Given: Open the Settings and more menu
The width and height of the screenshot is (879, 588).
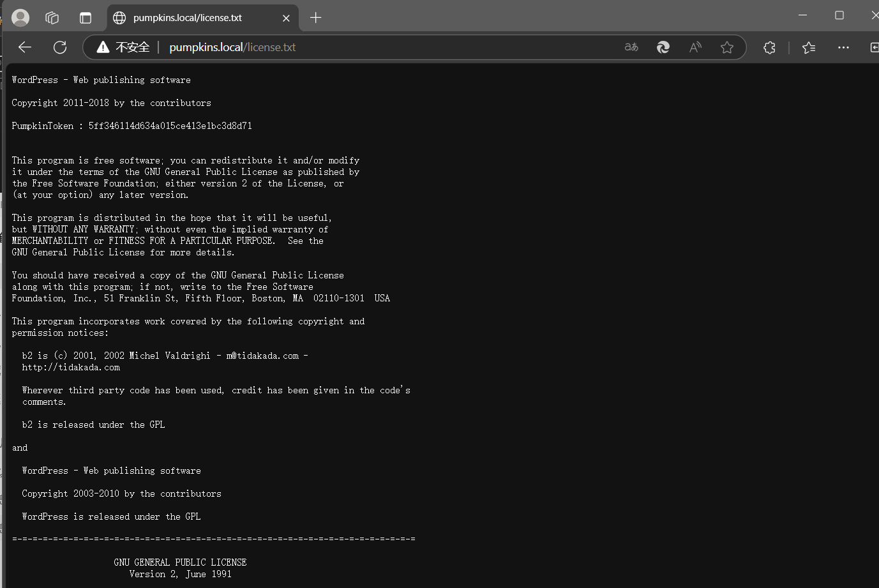Looking at the screenshot, I should (843, 47).
